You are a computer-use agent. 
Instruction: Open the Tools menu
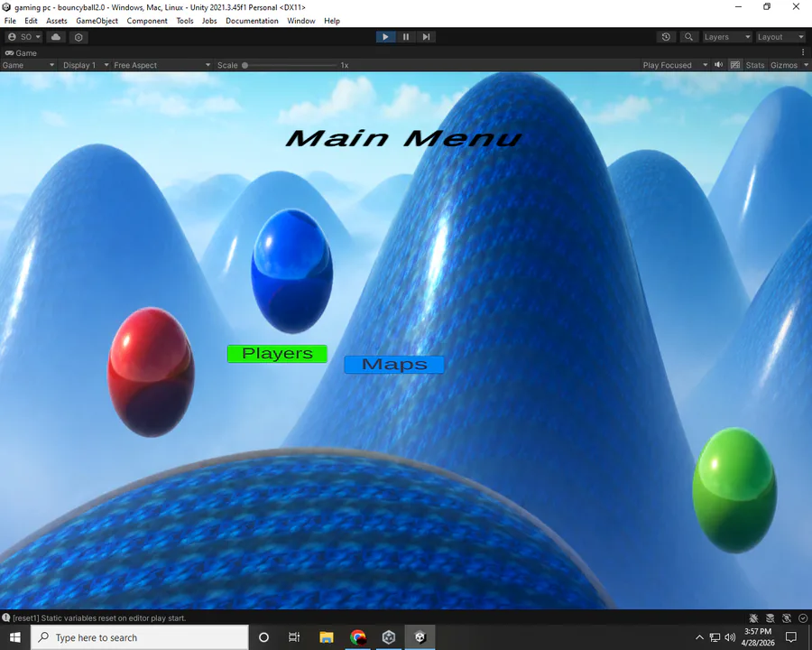185,21
